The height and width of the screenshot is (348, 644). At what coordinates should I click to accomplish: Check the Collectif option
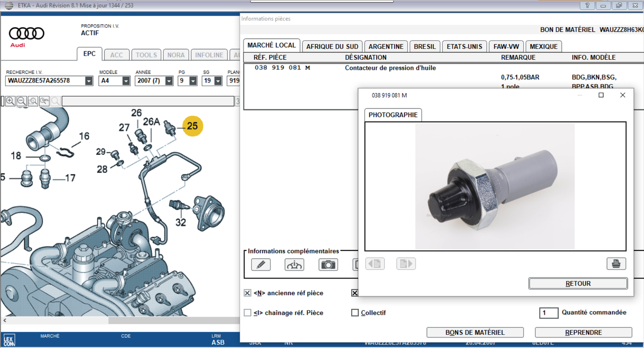pos(355,312)
